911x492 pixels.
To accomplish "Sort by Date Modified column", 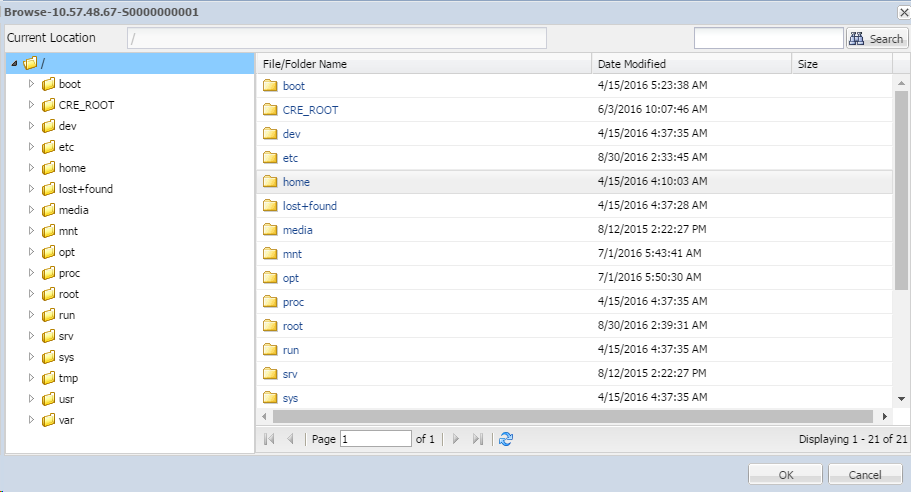I will click(x=691, y=64).
